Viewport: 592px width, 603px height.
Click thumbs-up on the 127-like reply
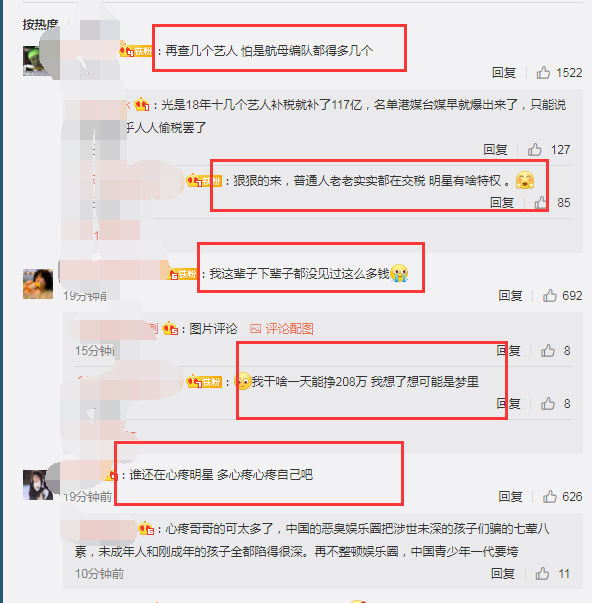click(535, 149)
